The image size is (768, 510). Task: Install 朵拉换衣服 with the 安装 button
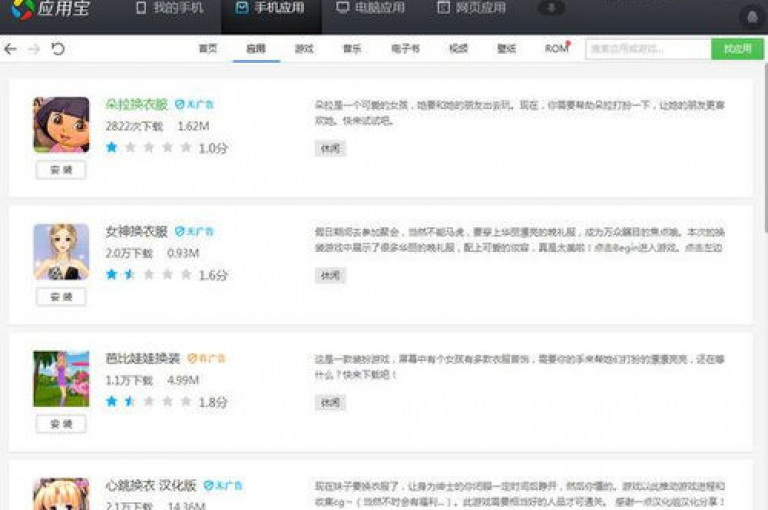click(61, 170)
